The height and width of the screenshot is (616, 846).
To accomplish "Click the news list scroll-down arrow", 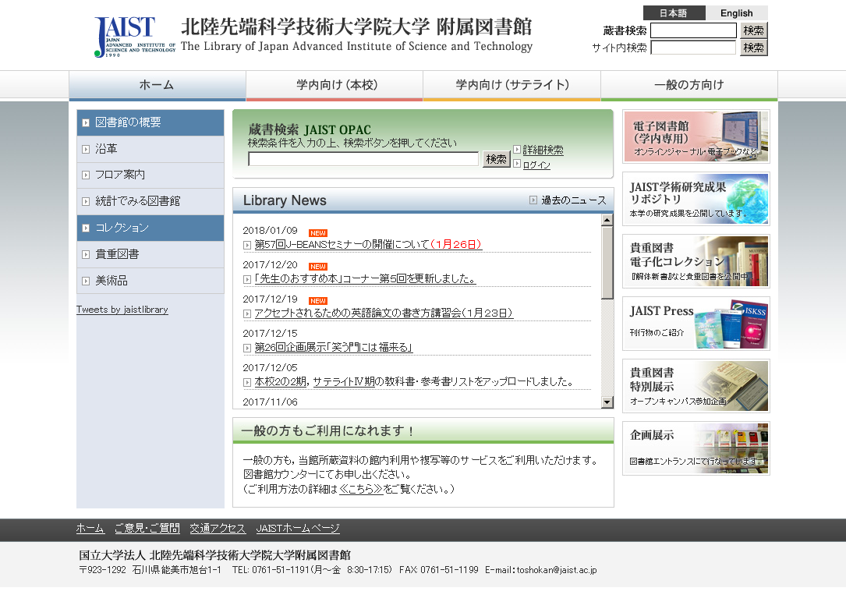I will tap(607, 402).
